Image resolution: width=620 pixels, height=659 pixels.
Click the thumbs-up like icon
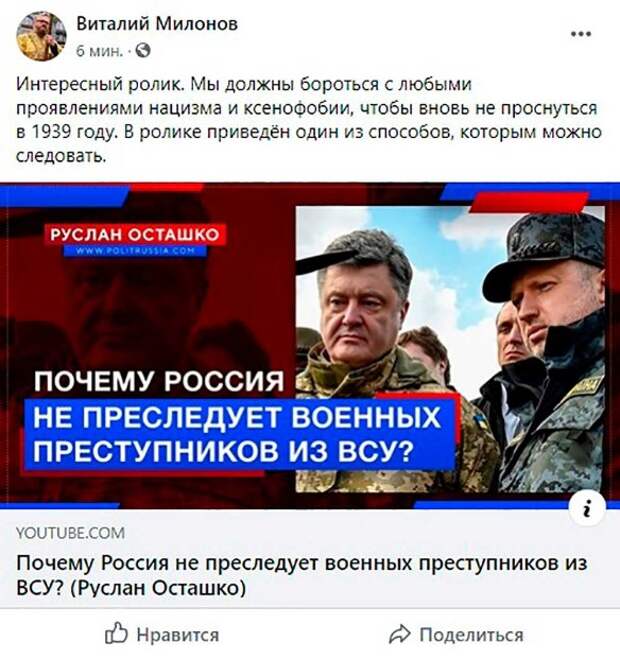coord(116,633)
